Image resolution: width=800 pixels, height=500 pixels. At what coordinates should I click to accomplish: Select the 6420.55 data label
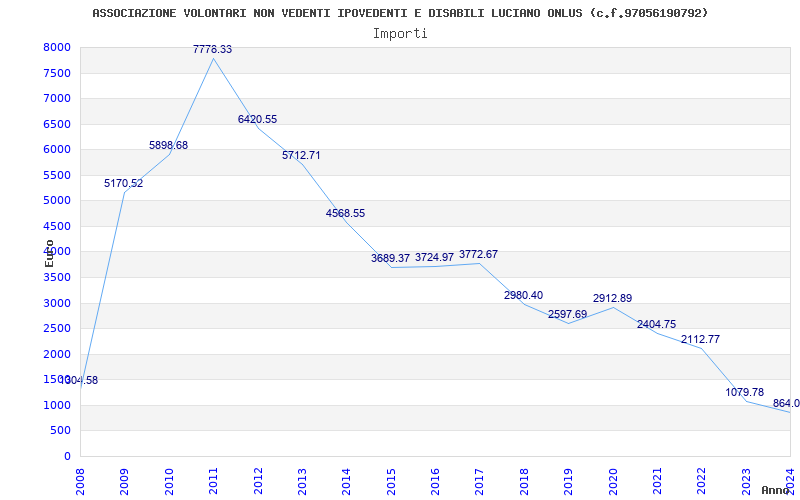pyautogui.click(x=257, y=119)
